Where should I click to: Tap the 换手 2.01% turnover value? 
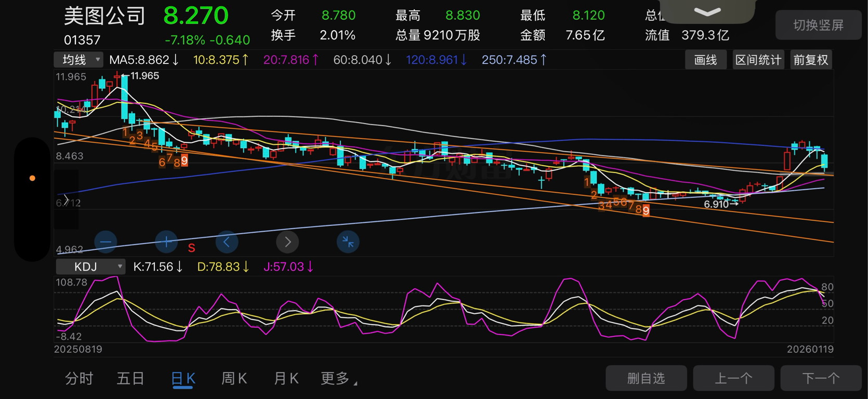(x=313, y=35)
